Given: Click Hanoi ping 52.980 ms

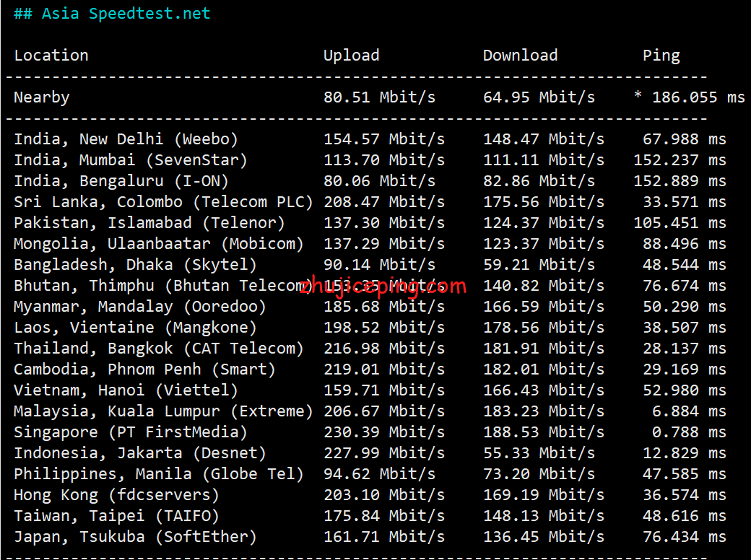Looking at the screenshot, I should tap(685, 390).
